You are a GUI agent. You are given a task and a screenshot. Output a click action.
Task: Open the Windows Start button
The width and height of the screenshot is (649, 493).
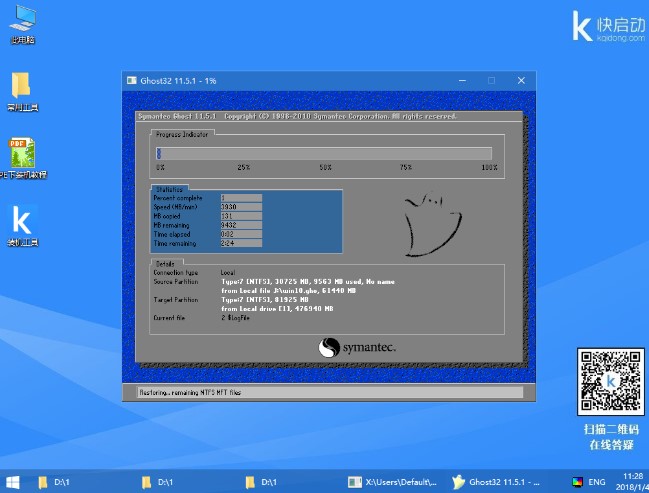tap(12, 482)
